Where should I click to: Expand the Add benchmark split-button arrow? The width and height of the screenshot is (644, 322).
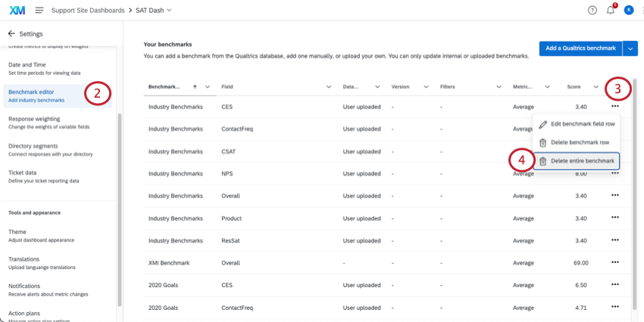coord(630,48)
